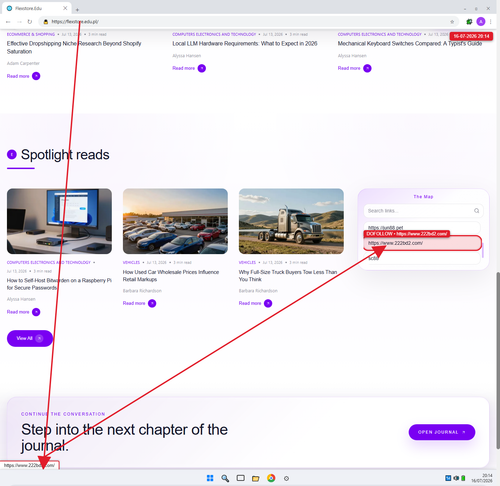The image size is (500, 486).
Task: Open the browser extensions puzzle icon
Action: click(469, 22)
